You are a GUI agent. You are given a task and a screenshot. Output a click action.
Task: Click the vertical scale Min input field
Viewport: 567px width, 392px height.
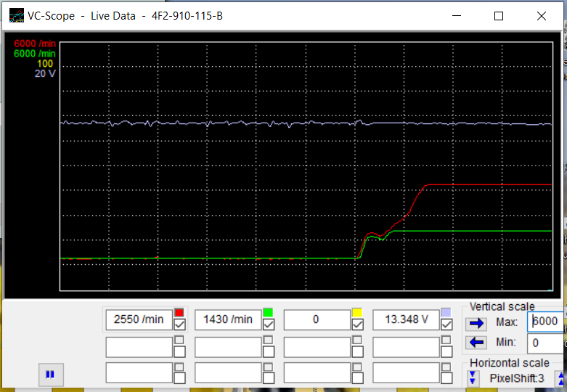tap(546, 342)
